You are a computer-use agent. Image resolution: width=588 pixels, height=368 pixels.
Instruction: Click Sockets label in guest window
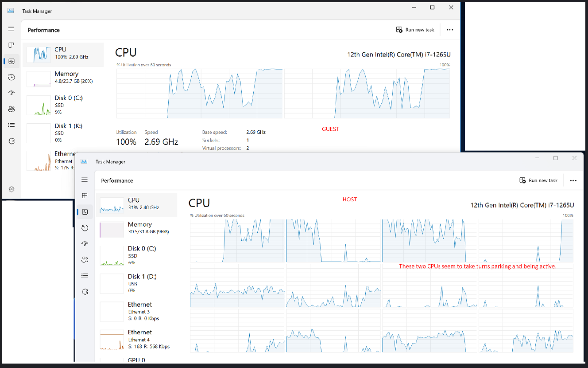click(x=211, y=140)
